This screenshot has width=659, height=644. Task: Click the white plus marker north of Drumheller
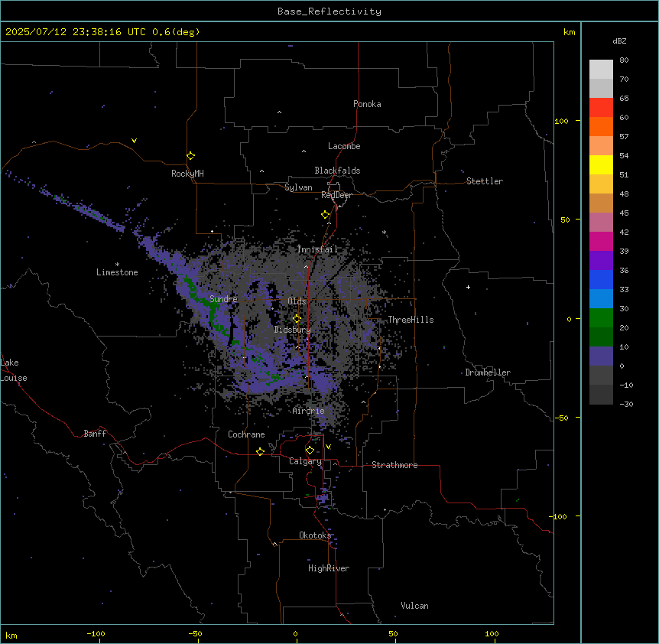tap(468, 287)
